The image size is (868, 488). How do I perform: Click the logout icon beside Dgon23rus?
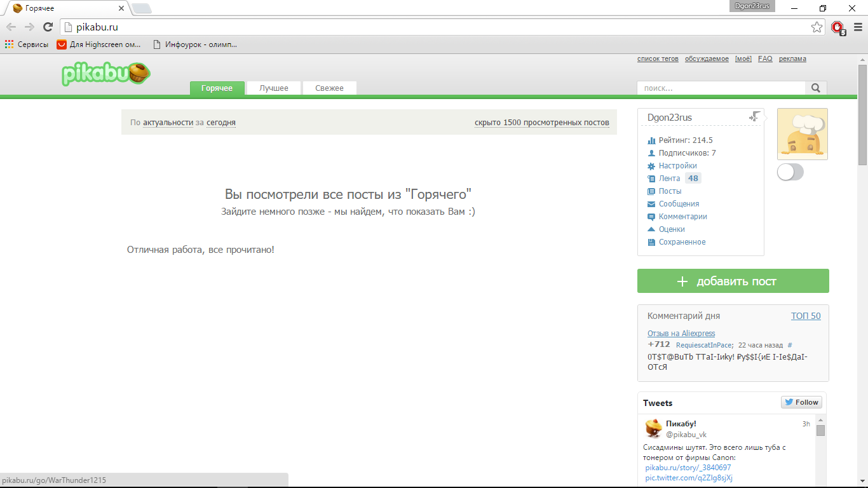point(754,117)
